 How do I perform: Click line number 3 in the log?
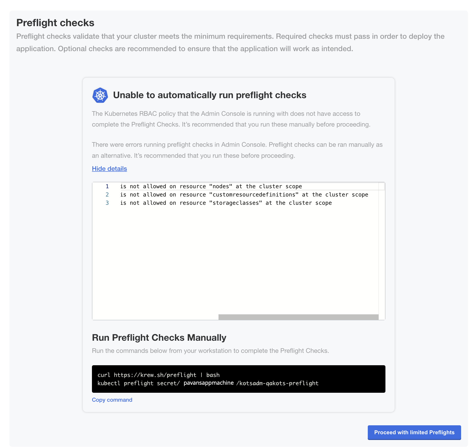point(107,203)
